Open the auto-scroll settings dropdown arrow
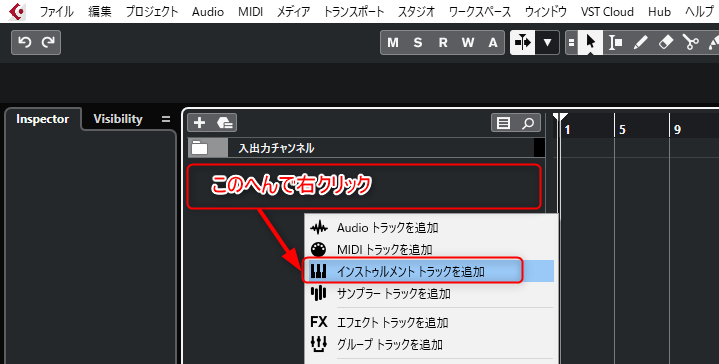 click(547, 43)
